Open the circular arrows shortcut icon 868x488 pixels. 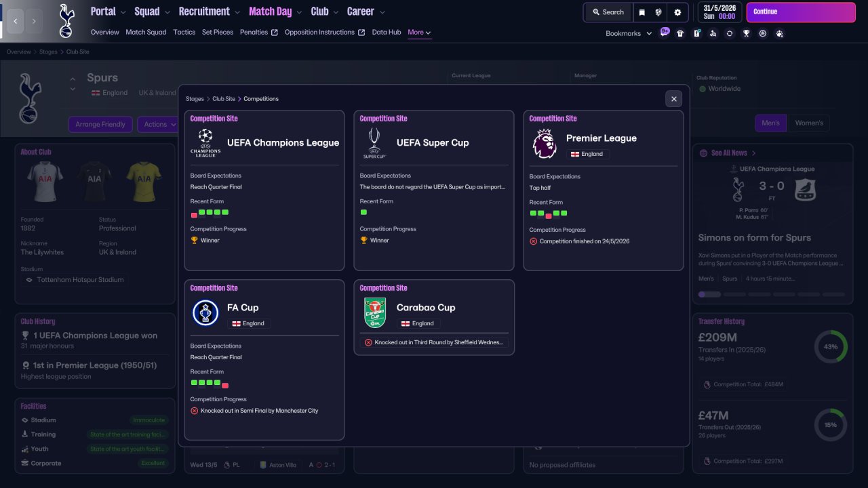tap(730, 33)
